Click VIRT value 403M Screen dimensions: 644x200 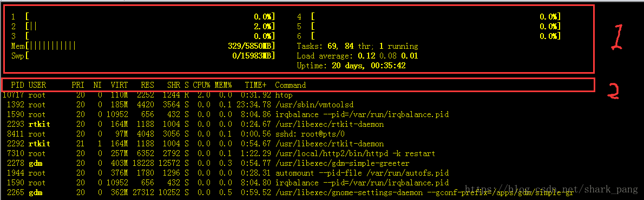pos(120,163)
